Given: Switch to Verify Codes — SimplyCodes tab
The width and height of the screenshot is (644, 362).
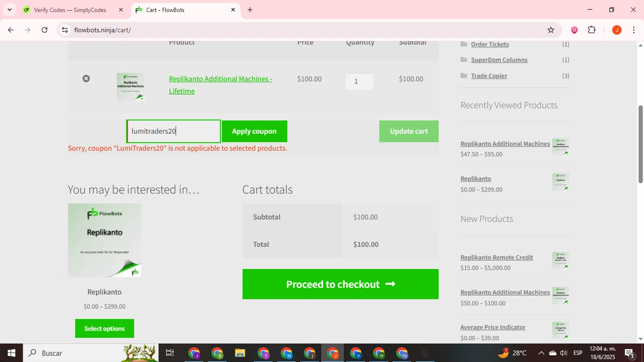Looking at the screenshot, I should (x=70, y=10).
